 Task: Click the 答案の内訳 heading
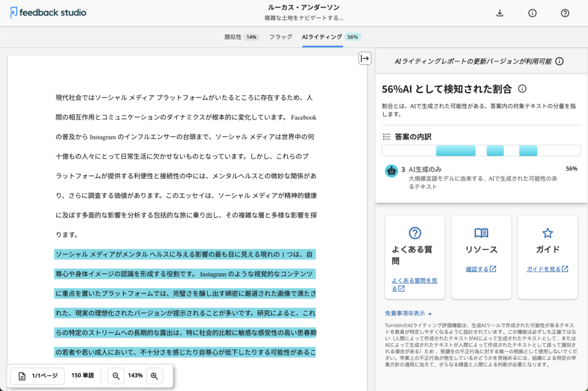413,137
